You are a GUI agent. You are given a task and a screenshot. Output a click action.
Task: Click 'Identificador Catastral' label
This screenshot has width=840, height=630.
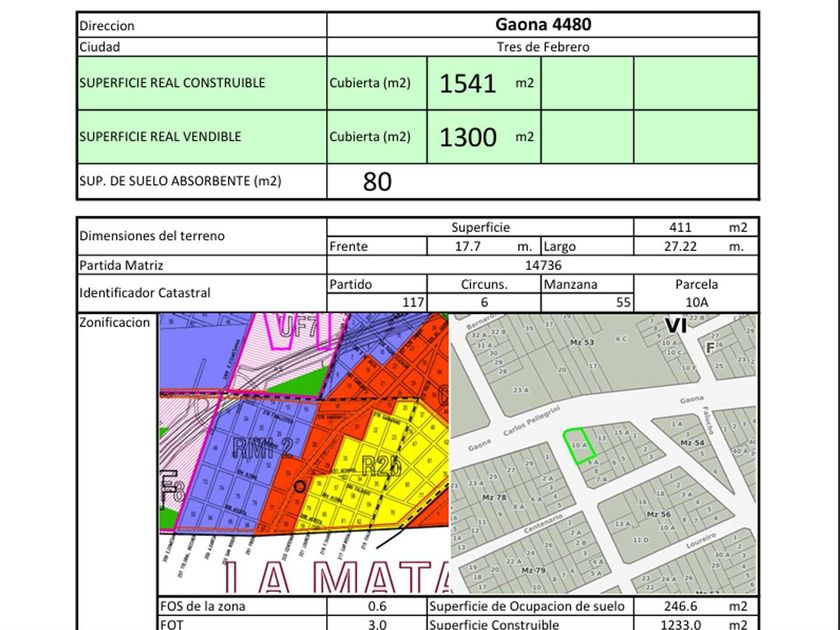pos(145,293)
